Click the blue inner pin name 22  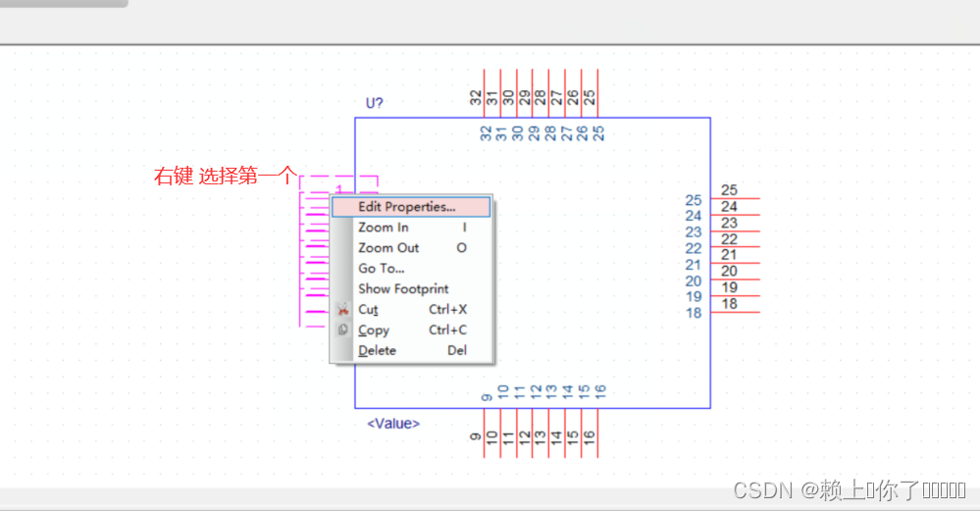[x=694, y=248]
